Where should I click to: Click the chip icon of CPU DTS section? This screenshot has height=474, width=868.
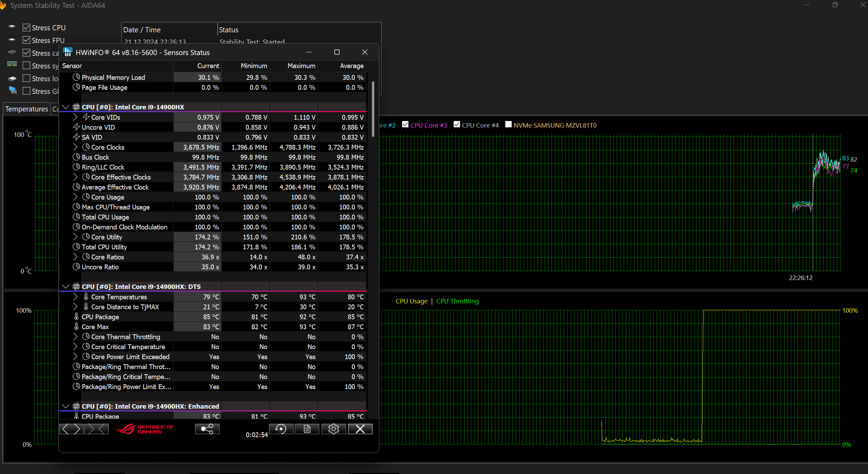[x=76, y=286]
